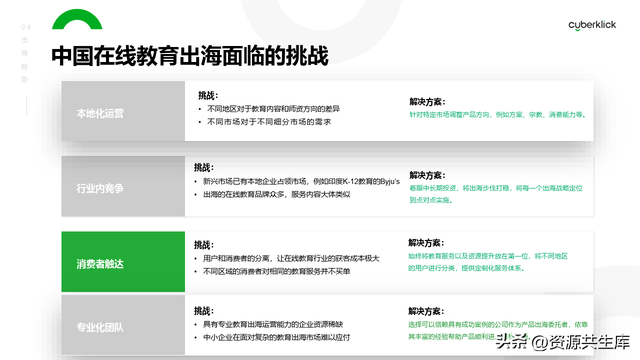Click green solution text 选择可以信赖具有成功案例

(x=498, y=330)
